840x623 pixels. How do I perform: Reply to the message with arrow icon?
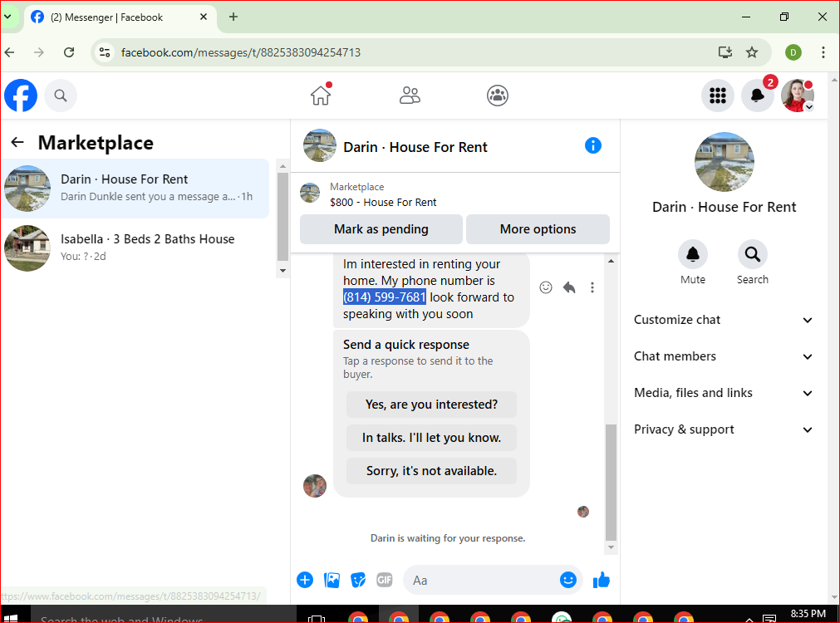click(x=569, y=287)
